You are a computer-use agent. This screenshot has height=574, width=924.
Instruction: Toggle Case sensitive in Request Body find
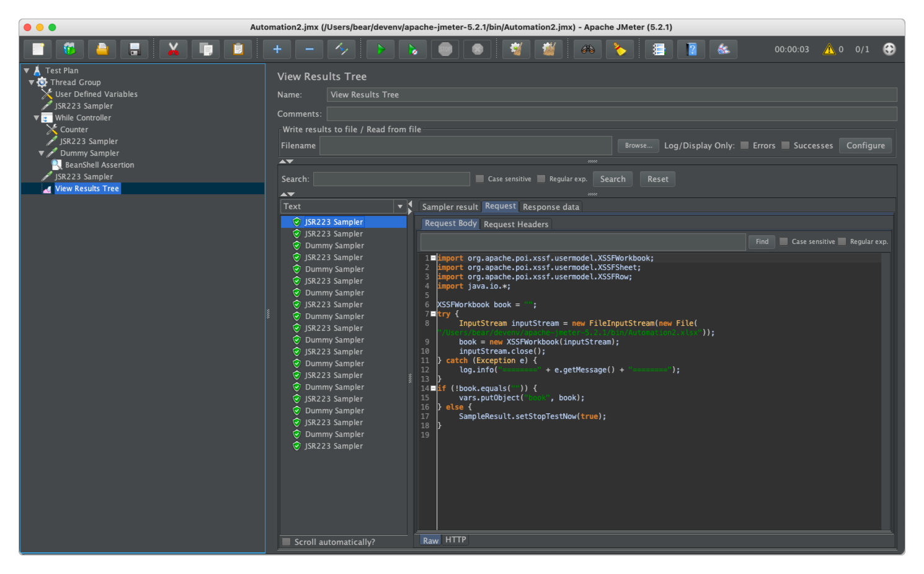(x=784, y=241)
